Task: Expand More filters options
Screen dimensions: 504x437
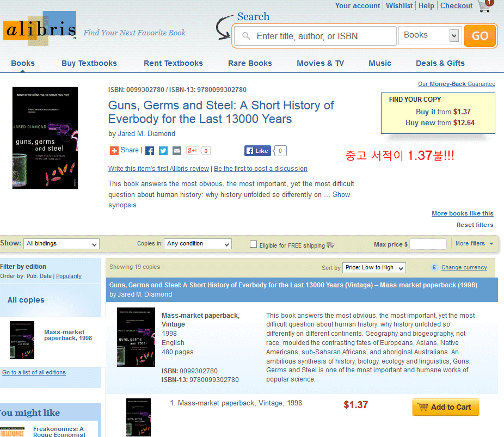Action: pyautogui.click(x=474, y=244)
